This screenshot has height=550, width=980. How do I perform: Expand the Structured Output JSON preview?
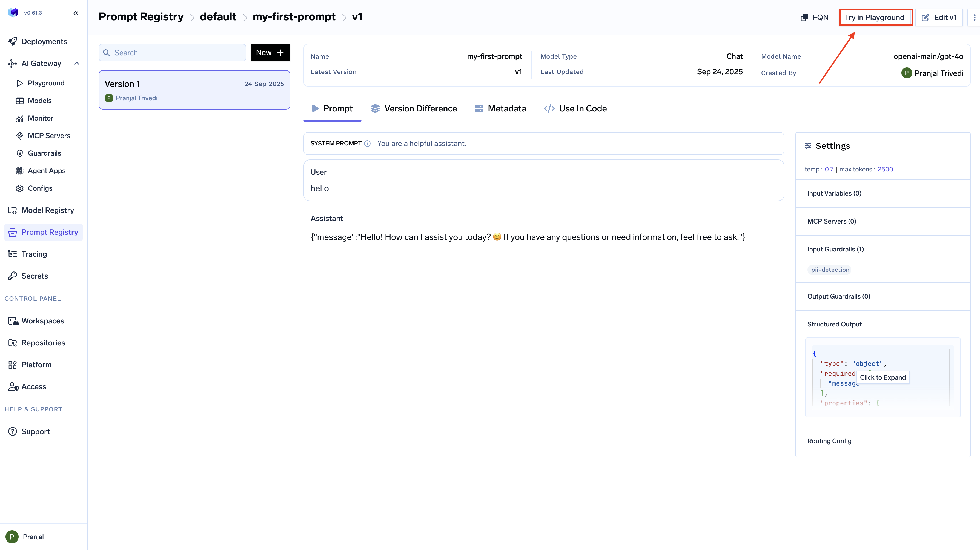point(882,377)
